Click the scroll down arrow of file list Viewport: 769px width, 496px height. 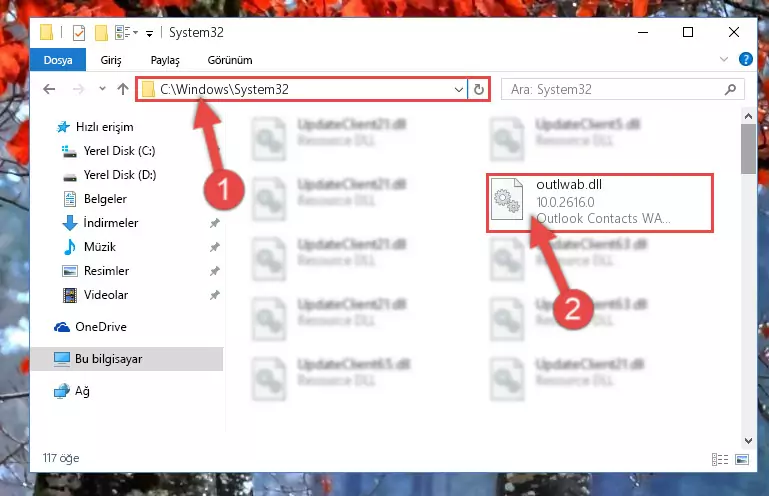[x=748, y=441]
